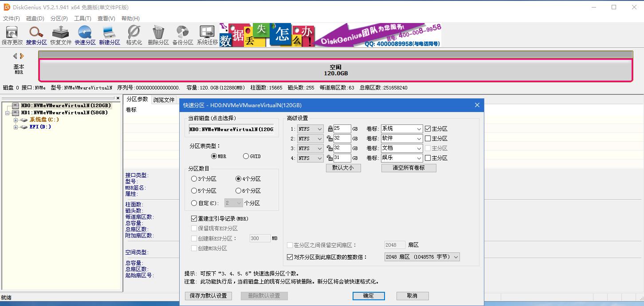Select the 删除分区 delete partition icon

point(158,35)
